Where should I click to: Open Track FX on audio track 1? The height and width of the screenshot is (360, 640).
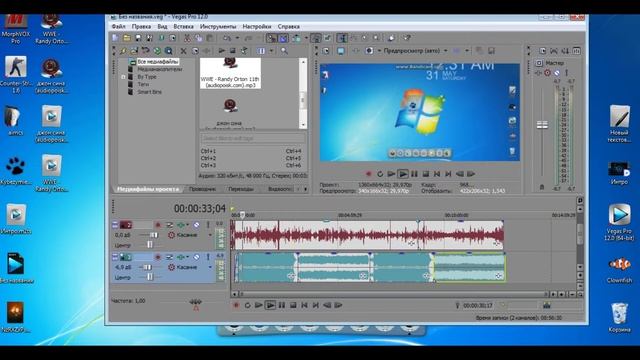click(181, 224)
